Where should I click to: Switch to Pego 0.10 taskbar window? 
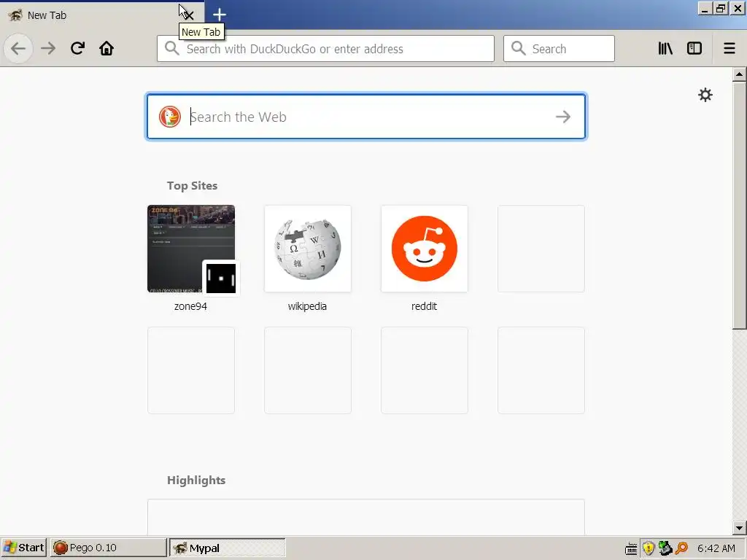[x=109, y=548]
